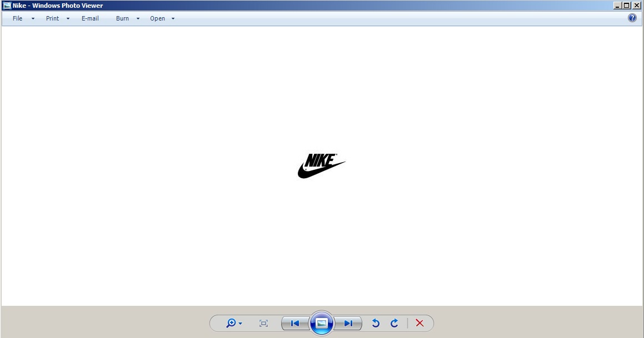Click the Print menu label

pyautogui.click(x=53, y=18)
